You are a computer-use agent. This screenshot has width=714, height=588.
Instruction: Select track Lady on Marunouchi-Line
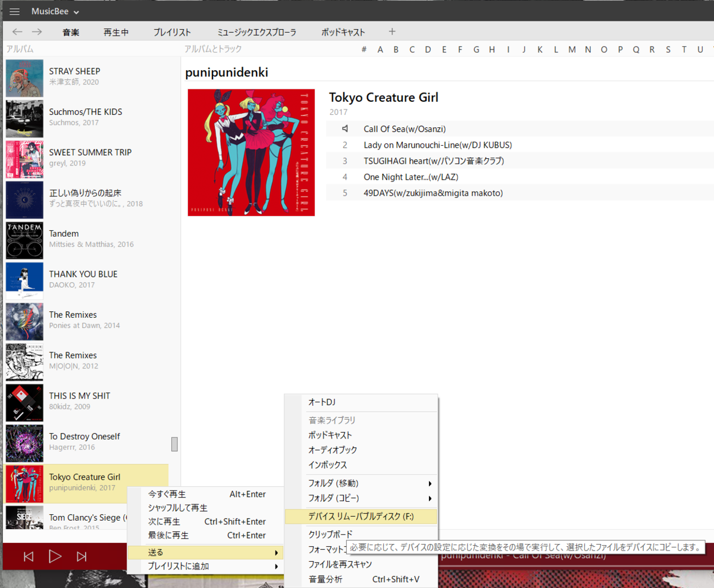click(x=438, y=145)
